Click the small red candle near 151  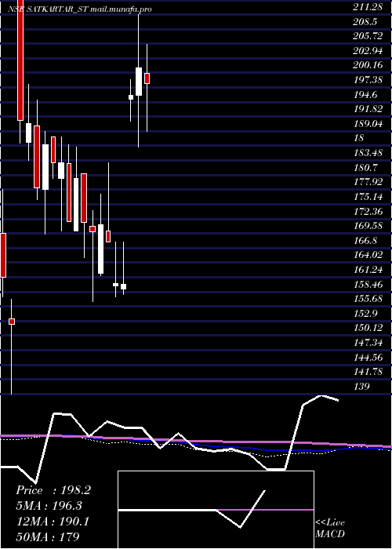pyautogui.click(x=12, y=322)
